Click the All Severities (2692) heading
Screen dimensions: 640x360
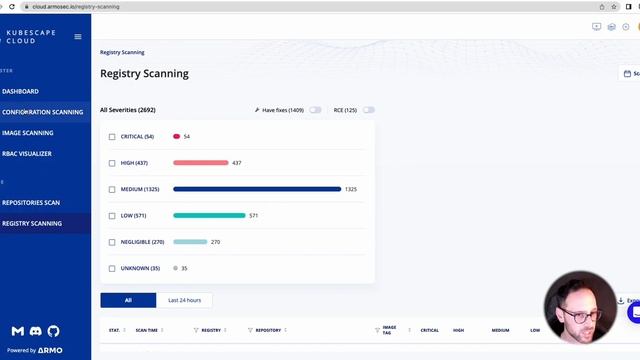pos(128,110)
